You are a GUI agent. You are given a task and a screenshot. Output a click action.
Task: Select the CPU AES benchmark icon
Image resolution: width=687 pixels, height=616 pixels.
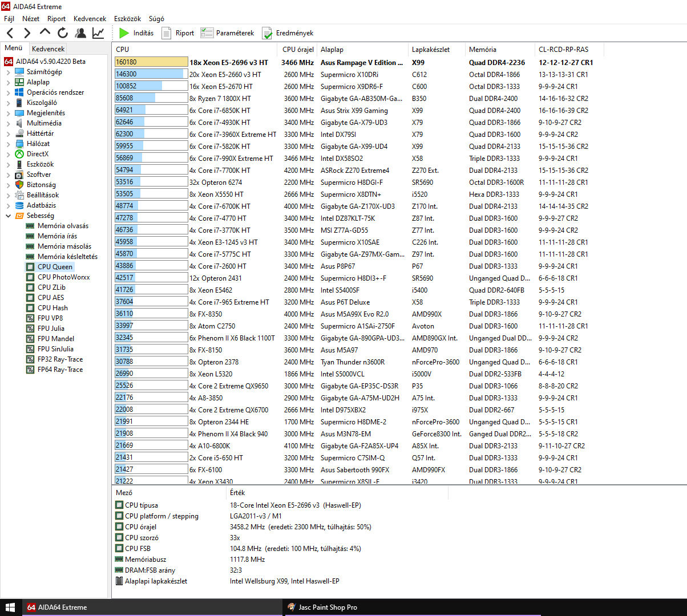click(x=30, y=298)
